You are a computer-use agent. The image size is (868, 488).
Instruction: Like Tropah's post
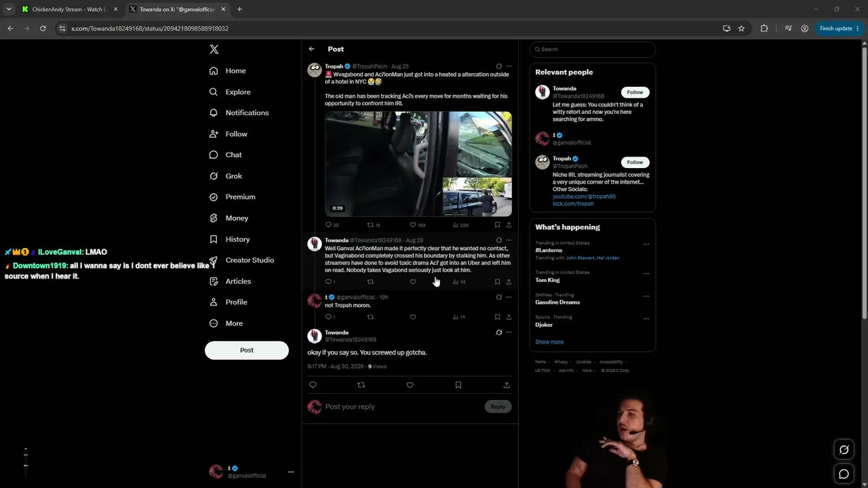tap(413, 225)
